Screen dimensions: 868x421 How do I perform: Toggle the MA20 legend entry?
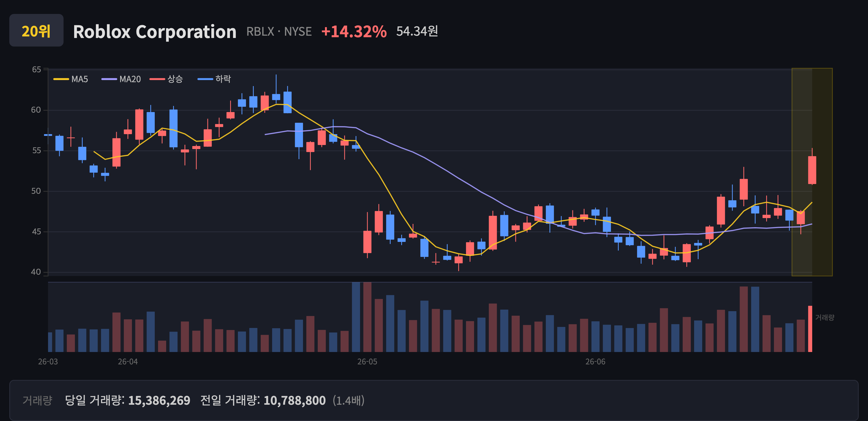pyautogui.click(x=121, y=79)
